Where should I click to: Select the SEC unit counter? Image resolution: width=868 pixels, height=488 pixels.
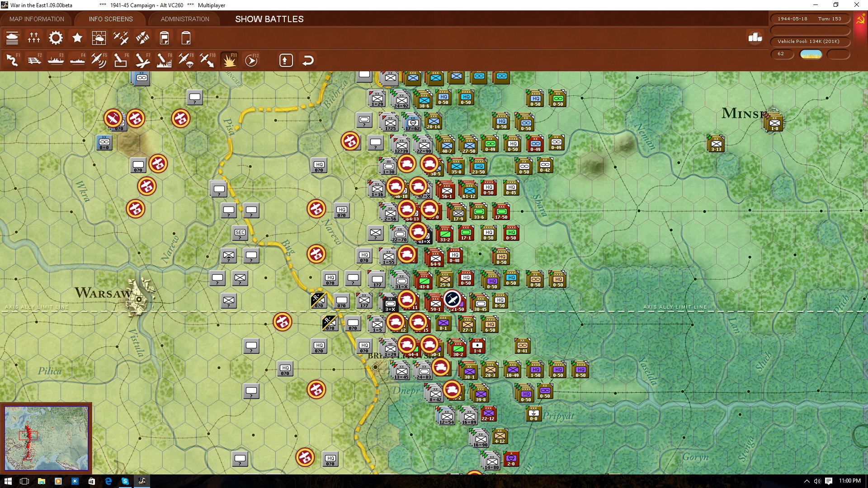coord(240,234)
